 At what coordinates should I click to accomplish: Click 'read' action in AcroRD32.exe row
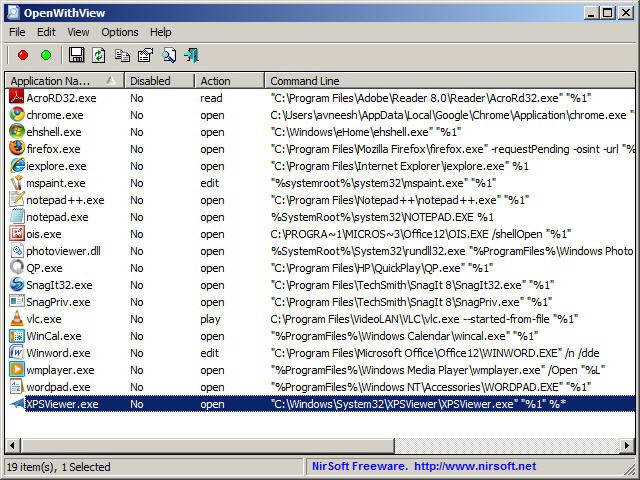coord(211,98)
